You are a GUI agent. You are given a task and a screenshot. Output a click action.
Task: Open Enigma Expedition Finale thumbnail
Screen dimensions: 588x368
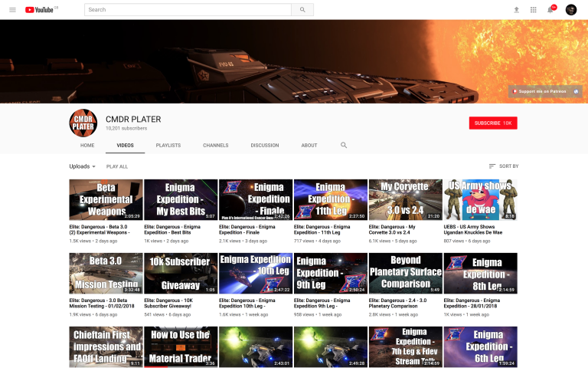(256, 200)
